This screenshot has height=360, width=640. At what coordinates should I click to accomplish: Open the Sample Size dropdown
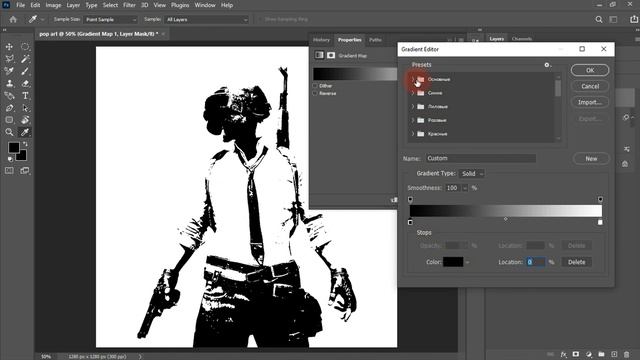coord(111,19)
